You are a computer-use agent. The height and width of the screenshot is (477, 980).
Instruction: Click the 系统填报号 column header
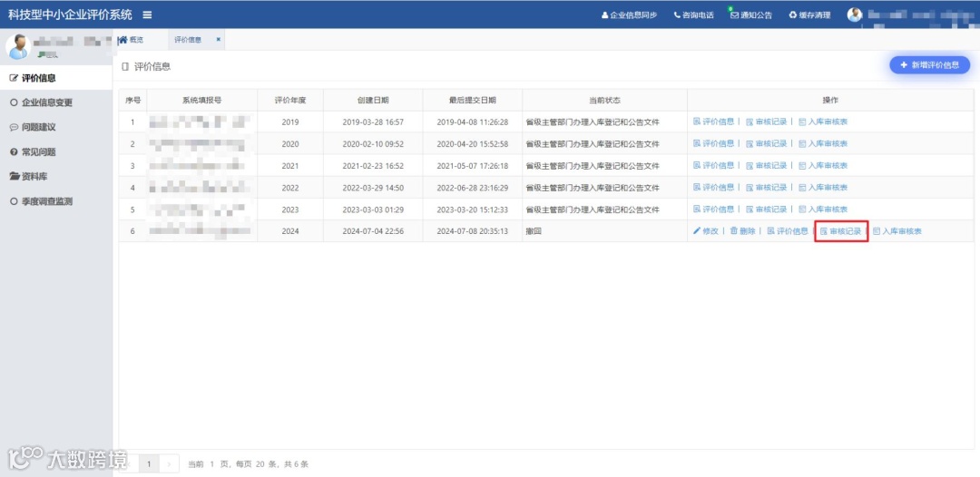(201, 100)
